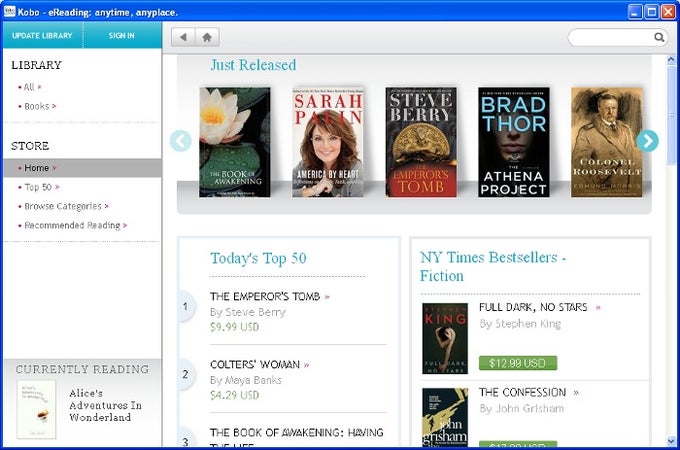Open All items in Library
This screenshot has height=450, width=680.
click(29, 87)
